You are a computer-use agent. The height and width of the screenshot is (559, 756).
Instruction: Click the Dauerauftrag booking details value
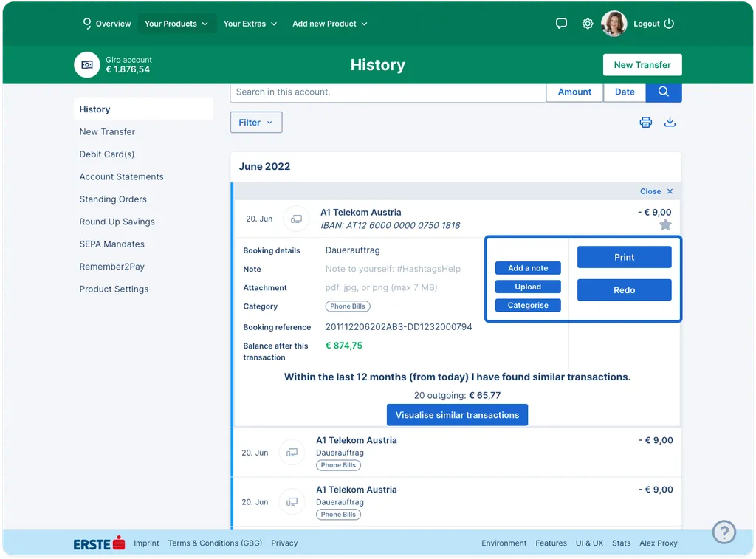[x=352, y=250]
